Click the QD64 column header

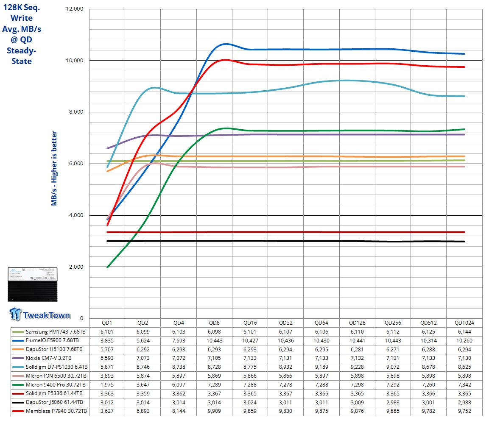[x=321, y=323]
